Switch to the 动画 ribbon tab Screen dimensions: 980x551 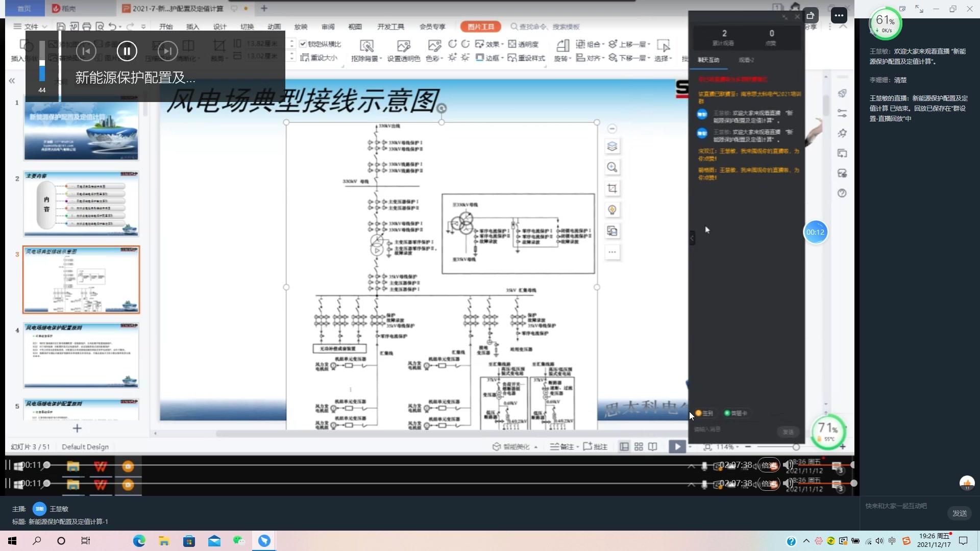[x=274, y=27]
